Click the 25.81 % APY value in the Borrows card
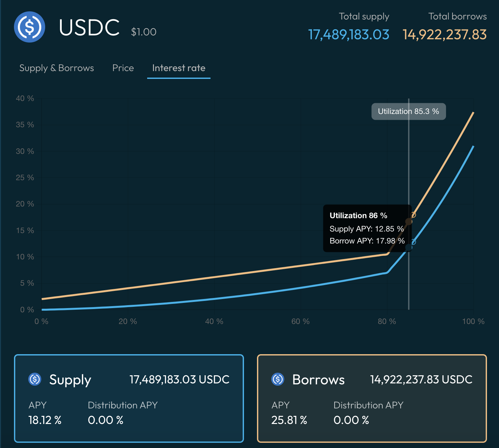The height and width of the screenshot is (448, 499). coord(289,420)
